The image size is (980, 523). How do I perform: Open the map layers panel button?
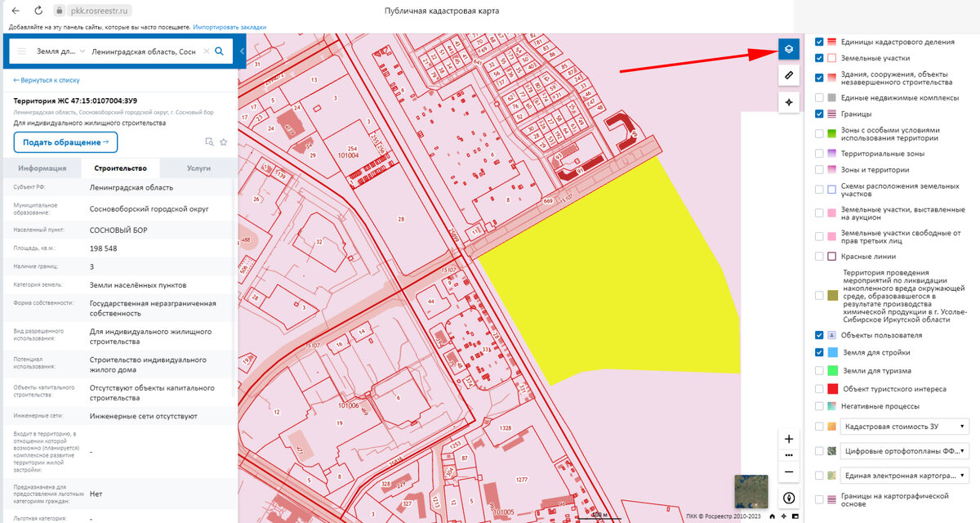pyautogui.click(x=788, y=48)
